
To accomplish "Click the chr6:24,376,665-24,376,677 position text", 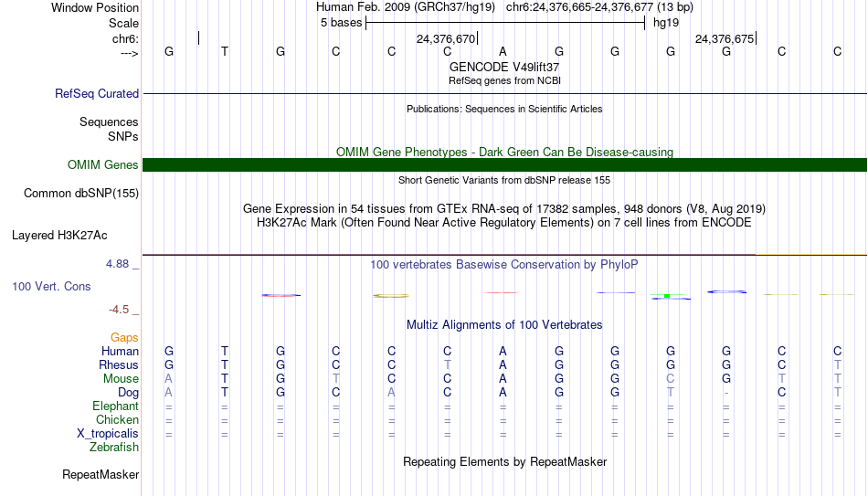I will [x=599, y=7].
